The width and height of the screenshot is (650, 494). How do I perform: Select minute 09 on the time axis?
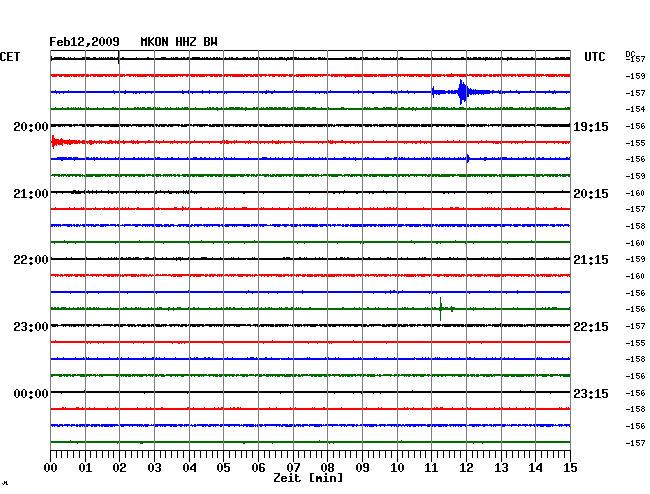coord(362,467)
